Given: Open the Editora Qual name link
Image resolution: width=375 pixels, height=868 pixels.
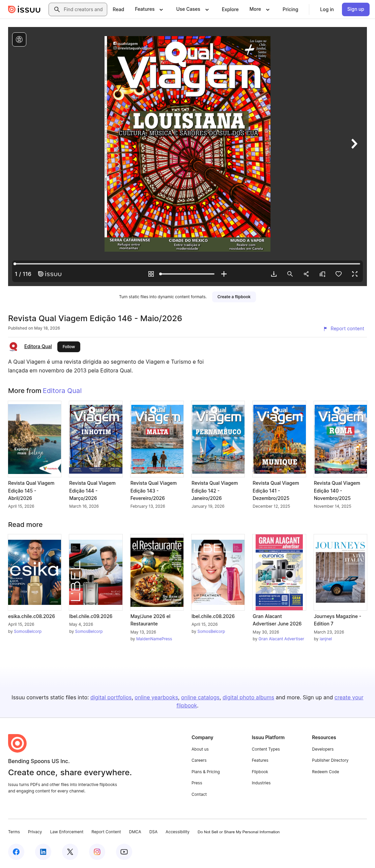Looking at the screenshot, I should click(x=38, y=346).
